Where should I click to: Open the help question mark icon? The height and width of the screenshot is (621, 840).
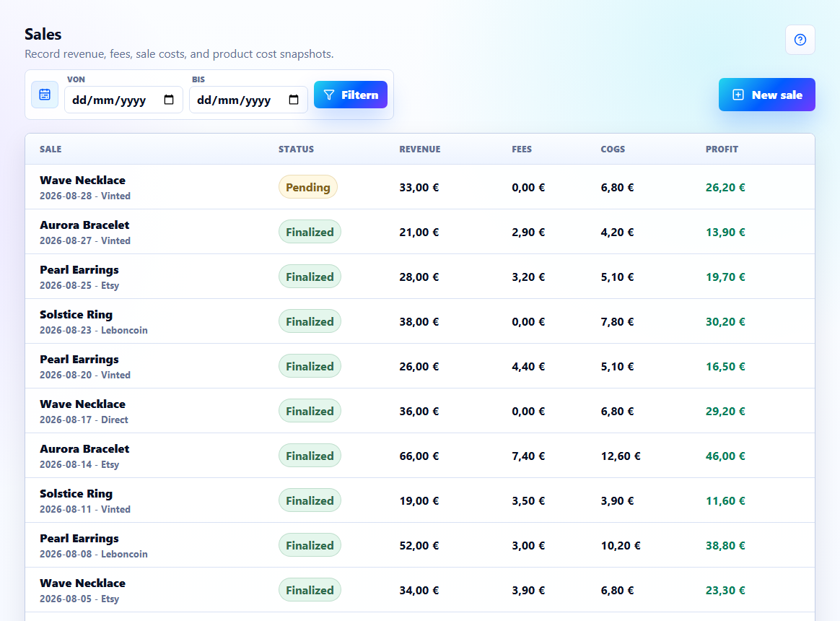pyautogui.click(x=800, y=40)
